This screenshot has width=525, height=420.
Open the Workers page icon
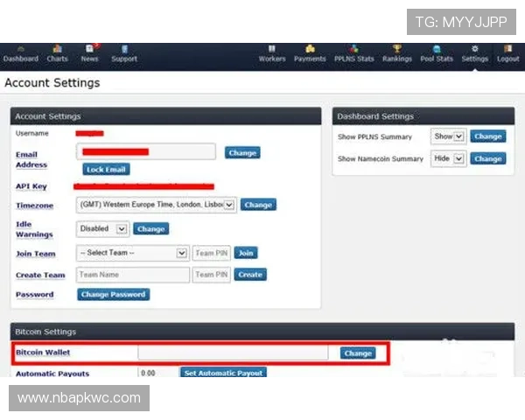point(272,53)
